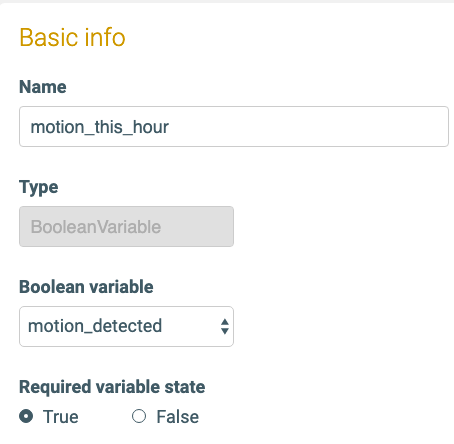Select the True radio button
The width and height of the screenshot is (454, 444).
point(26,416)
